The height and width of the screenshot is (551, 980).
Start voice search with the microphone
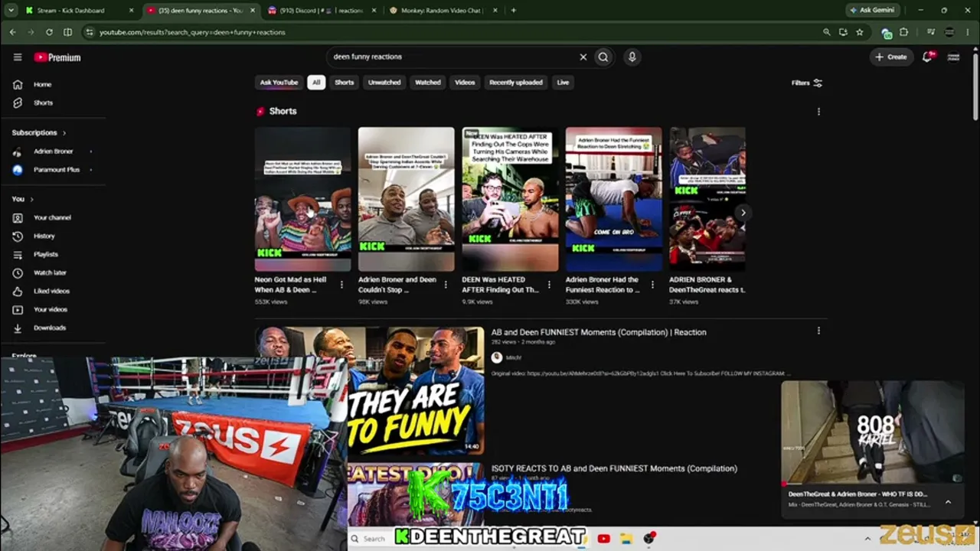pyautogui.click(x=632, y=57)
